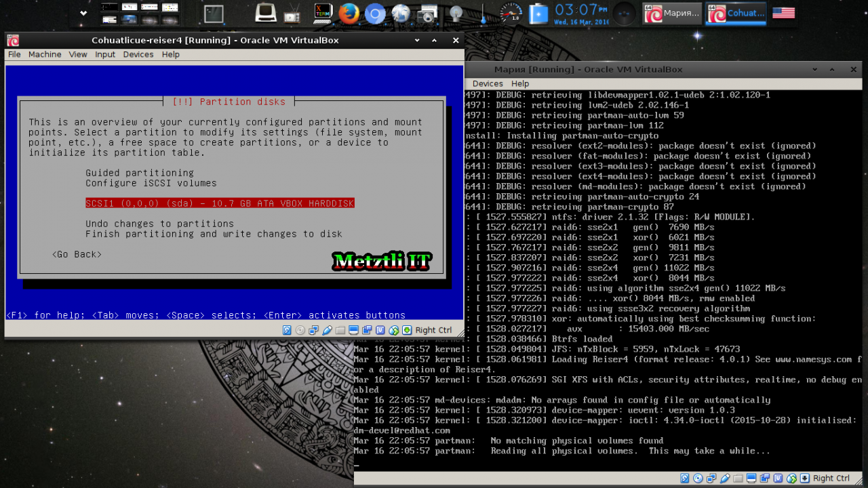Open the 03:07 PM panel clock

[580, 13]
